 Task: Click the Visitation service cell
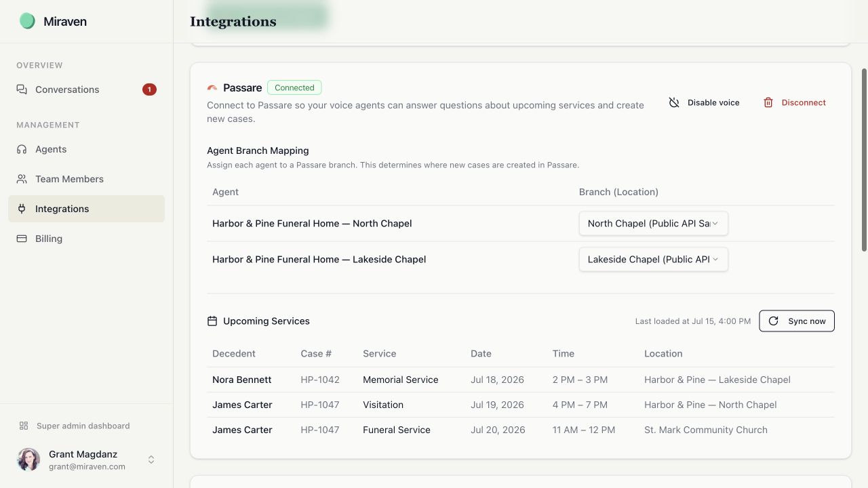pos(383,405)
